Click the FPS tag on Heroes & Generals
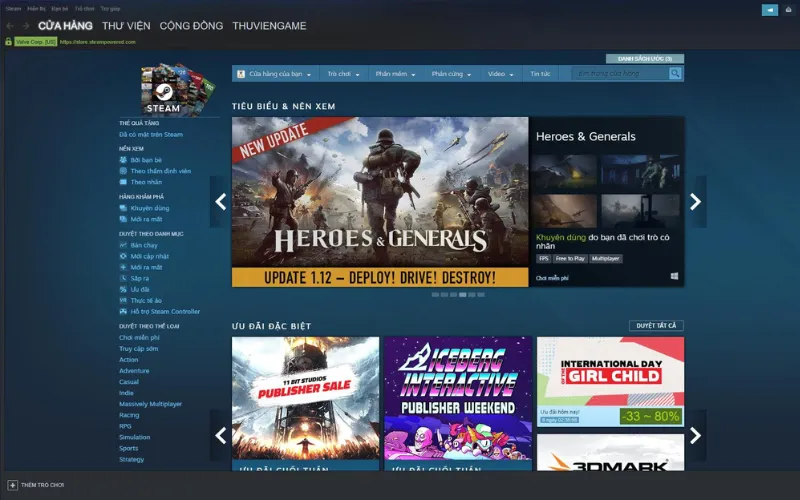The image size is (800, 500). (543, 259)
